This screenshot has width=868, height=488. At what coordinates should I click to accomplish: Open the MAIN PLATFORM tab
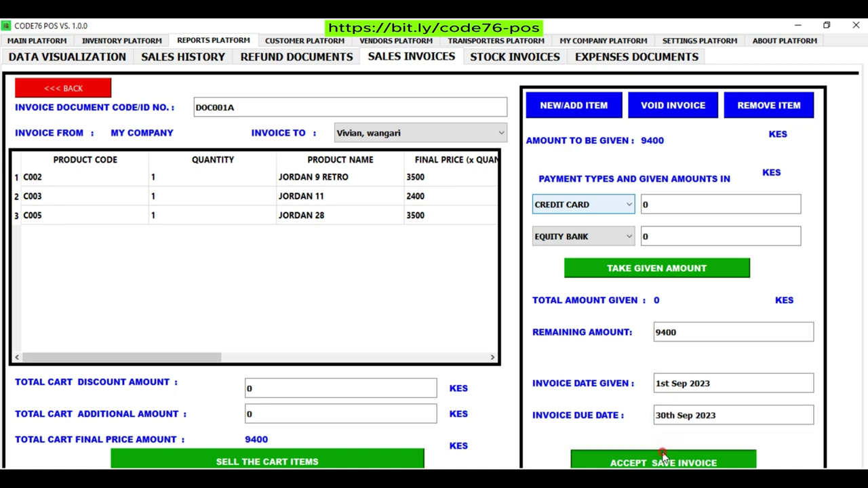[x=37, y=41]
